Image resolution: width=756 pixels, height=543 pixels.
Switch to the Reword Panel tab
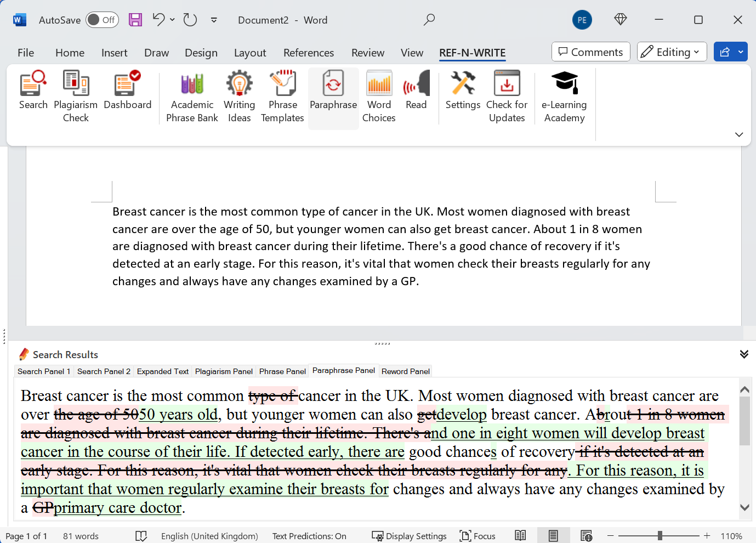click(405, 371)
